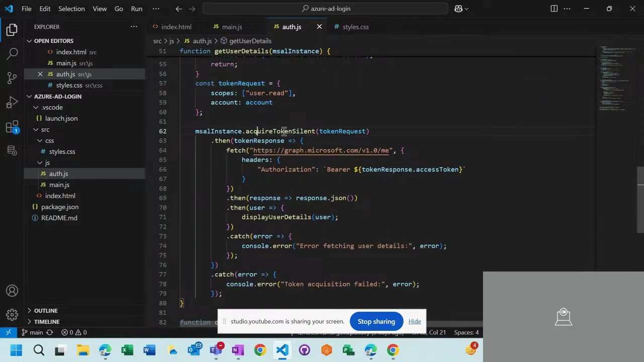Open the Extensions view with badge
The width and height of the screenshot is (644, 362).
coord(12,127)
